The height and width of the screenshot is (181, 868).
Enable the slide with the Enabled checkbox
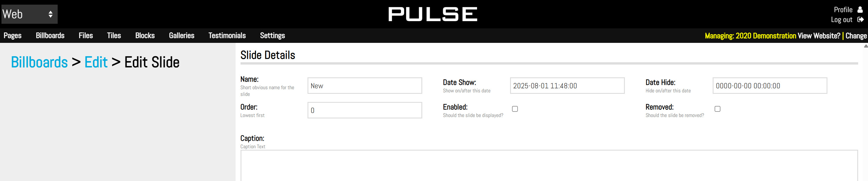click(x=515, y=109)
